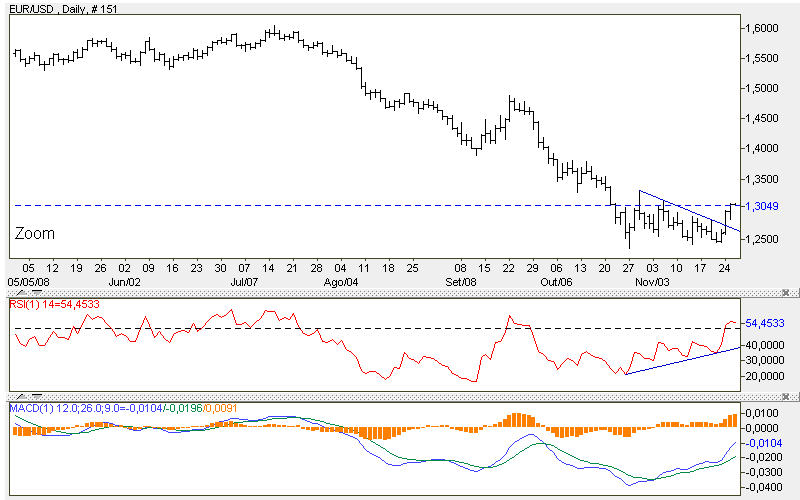Click the move-up arrow above MACD panel
The width and height of the screenshot is (800, 500).
(22, 396)
